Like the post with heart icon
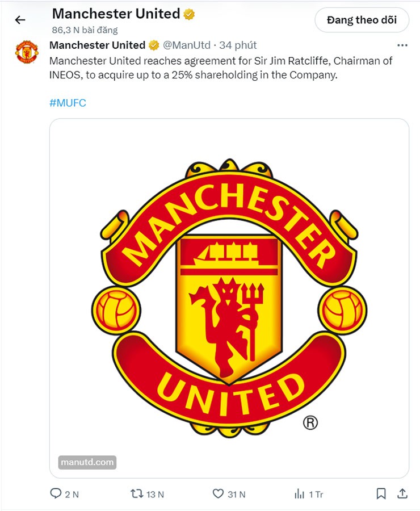Screen dimensions: 420x511 point(218,493)
